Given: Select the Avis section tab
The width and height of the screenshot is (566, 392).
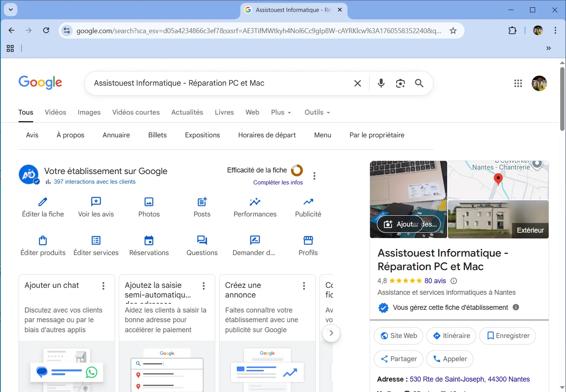Looking at the screenshot, I should (32, 135).
